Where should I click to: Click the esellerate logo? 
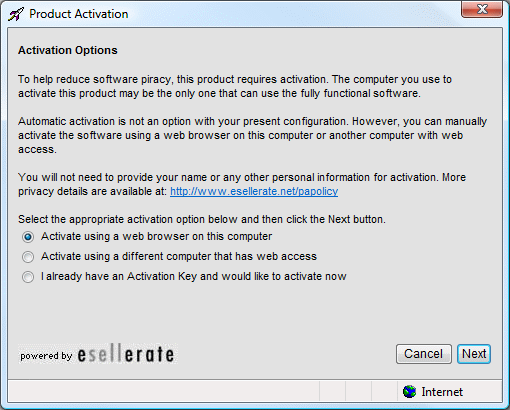pos(126,354)
